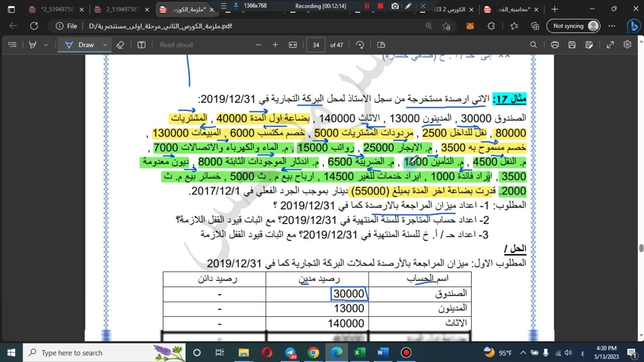Viewport: 644px width, 362px height.
Task: Select the Erase tool
Action: click(x=120, y=45)
